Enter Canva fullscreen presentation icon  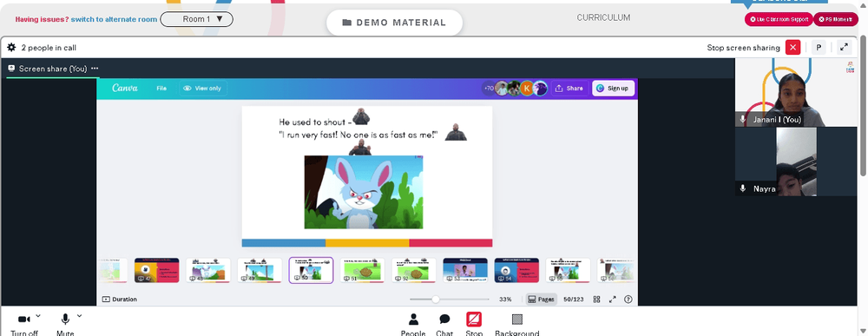[x=612, y=300]
